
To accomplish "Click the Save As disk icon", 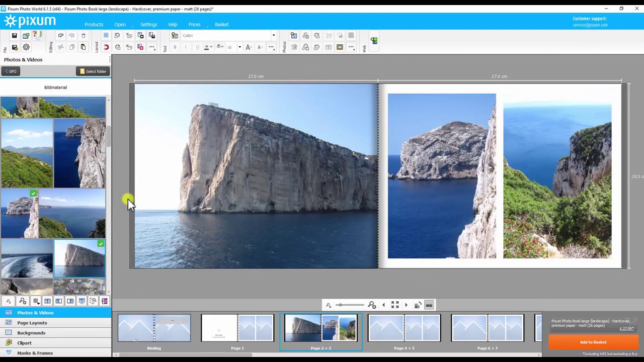I will click(x=15, y=47).
